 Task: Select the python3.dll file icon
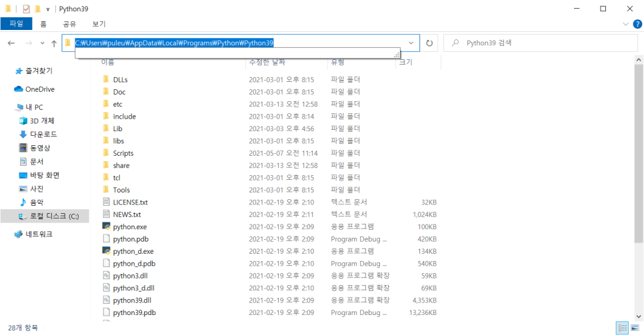[x=107, y=276]
